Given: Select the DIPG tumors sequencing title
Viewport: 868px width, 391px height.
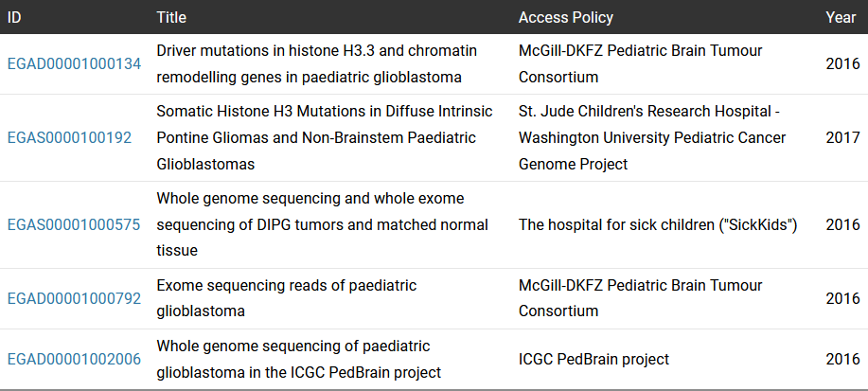Looking at the screenshot, I should coord(322,224).
